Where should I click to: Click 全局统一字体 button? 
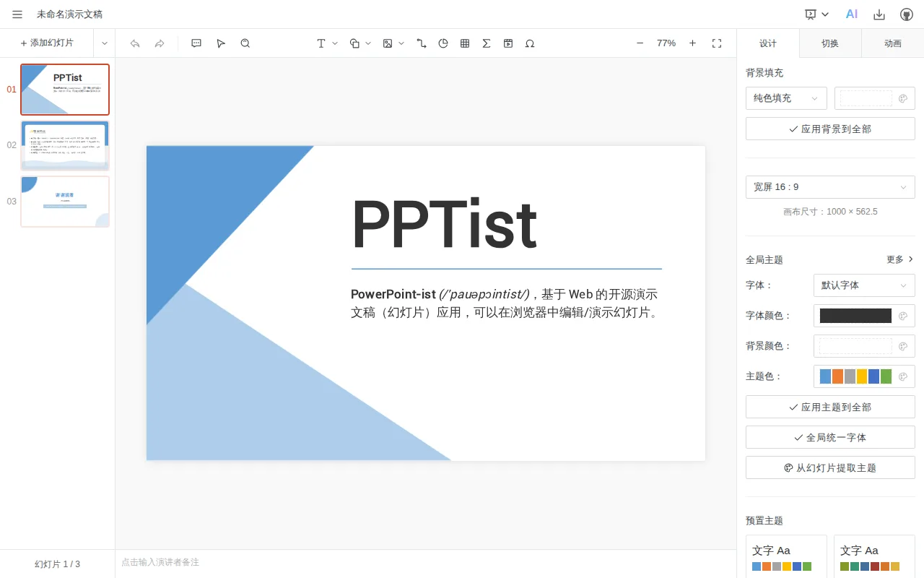tap(830, 437)
